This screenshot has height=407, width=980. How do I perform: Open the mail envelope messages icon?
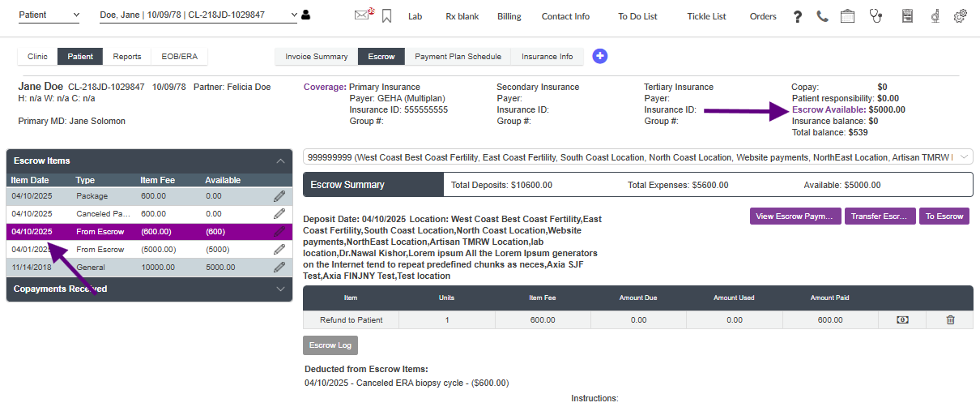(x=364, y=15)
